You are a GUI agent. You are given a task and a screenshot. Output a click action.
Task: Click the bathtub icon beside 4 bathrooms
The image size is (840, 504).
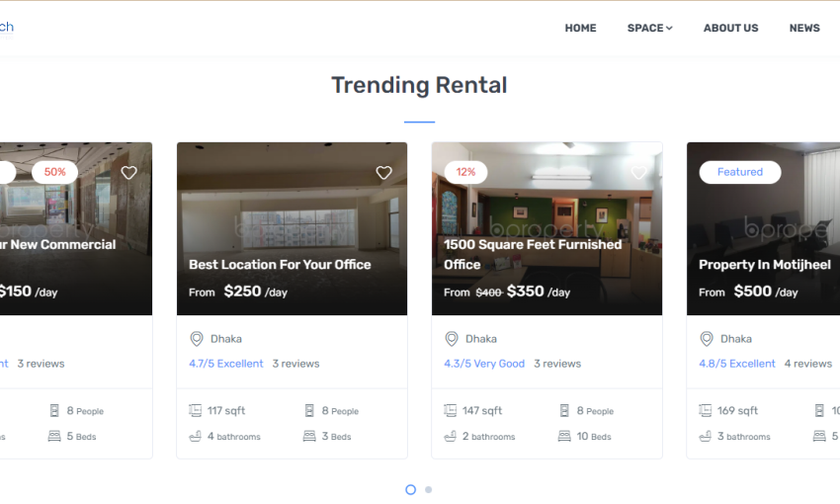tap(196, 436)
